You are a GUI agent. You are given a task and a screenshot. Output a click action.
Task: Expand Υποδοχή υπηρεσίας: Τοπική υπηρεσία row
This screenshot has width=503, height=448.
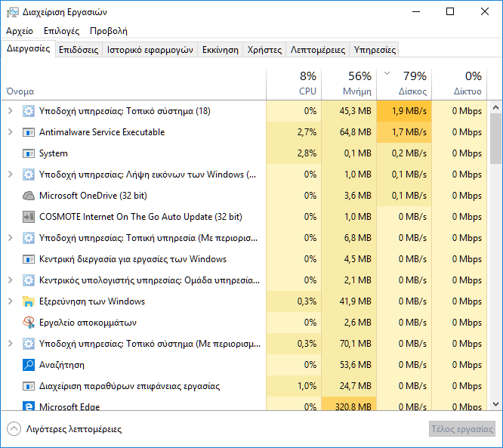pos(11,238)
